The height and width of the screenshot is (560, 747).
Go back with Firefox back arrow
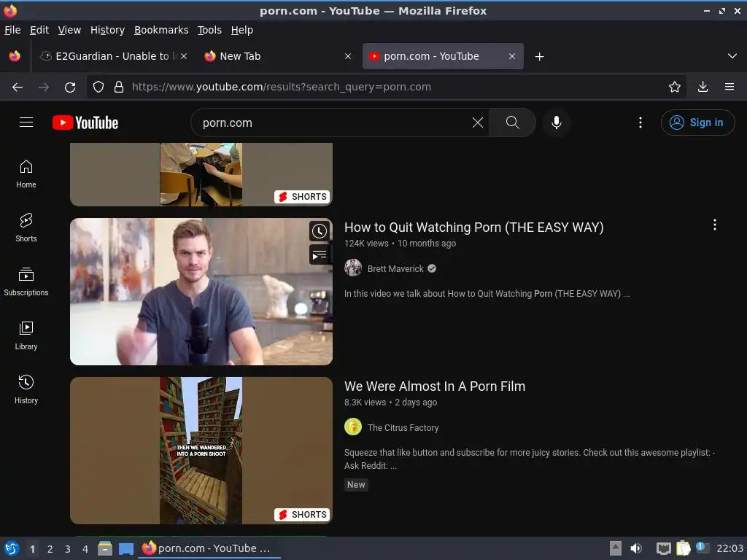[x=18, y=87]
